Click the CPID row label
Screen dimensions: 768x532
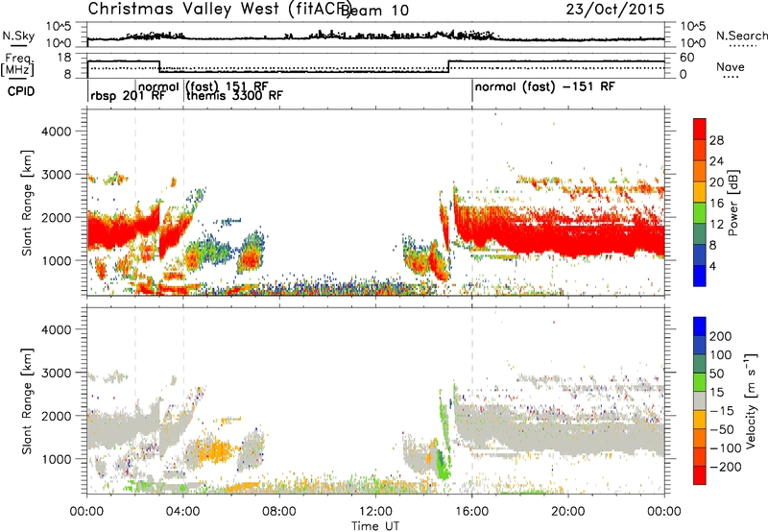pyautogui.click(x=21, y=91)
